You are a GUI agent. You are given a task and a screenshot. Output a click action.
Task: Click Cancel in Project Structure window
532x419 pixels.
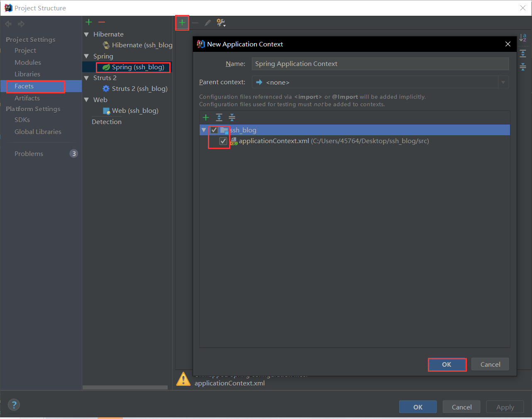click(461, 407)
